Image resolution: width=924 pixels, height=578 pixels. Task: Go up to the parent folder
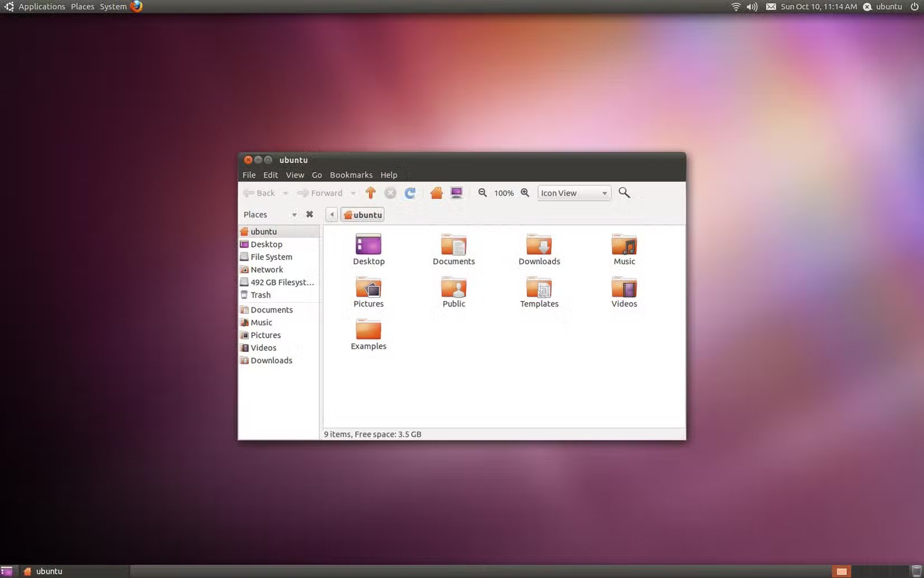point(370,192)
